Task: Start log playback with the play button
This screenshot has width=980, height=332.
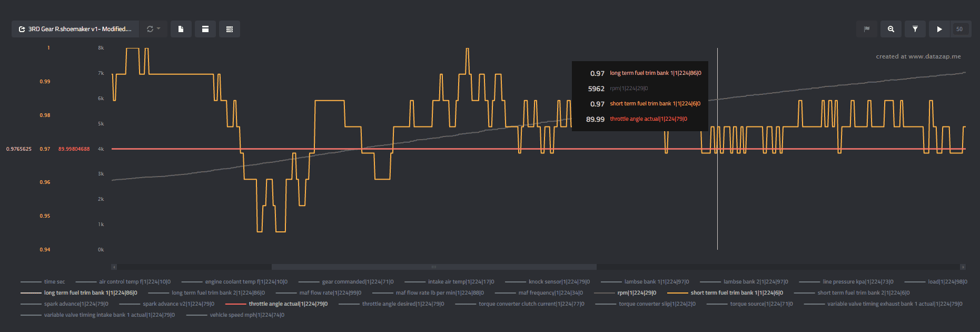Action: pos(939,29)
